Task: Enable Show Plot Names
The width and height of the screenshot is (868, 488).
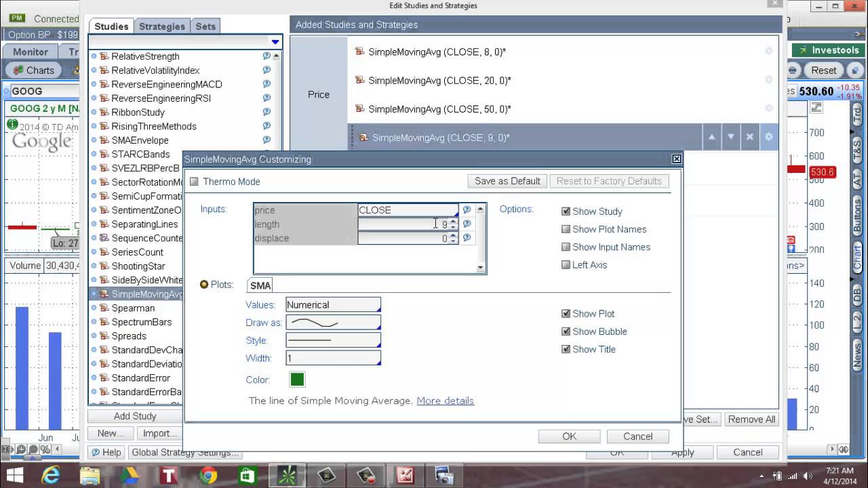Action: [566, 229]
